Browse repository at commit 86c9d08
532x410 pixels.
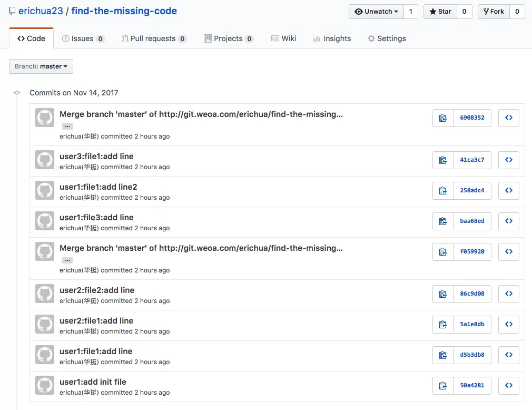click(x=509, y=294)
